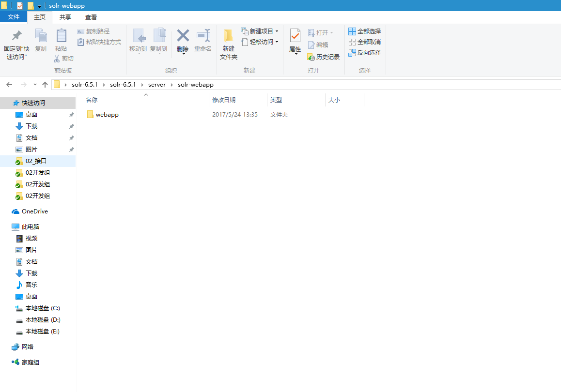561x392 pixels.
Task: Open the File (文件) menu tab
Action: tap(14, 17)
